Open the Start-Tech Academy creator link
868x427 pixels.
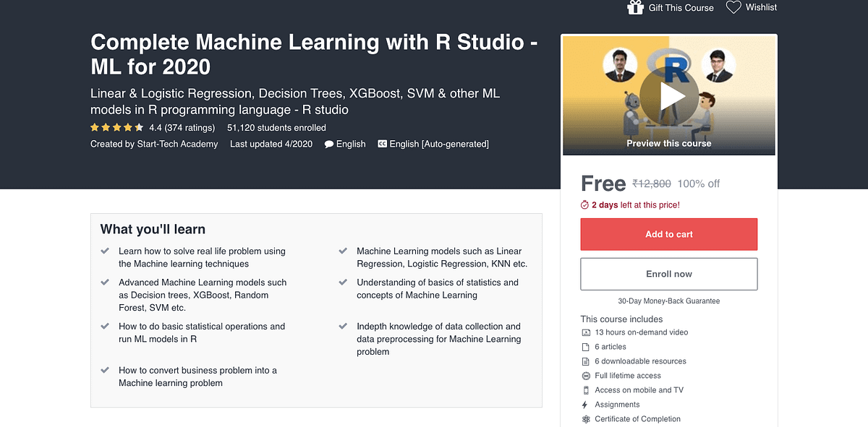pyautogui.click(x=177, y=144)
